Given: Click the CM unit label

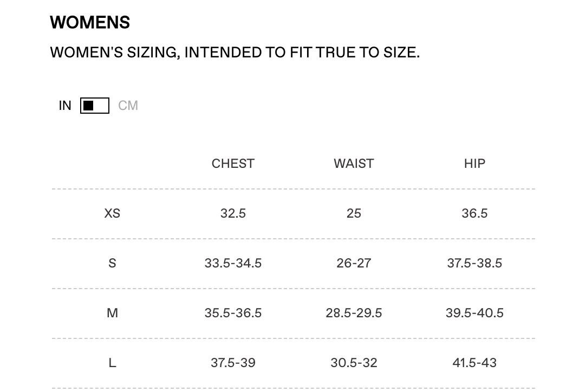Looking at the screenshot, I should [128, 106].
